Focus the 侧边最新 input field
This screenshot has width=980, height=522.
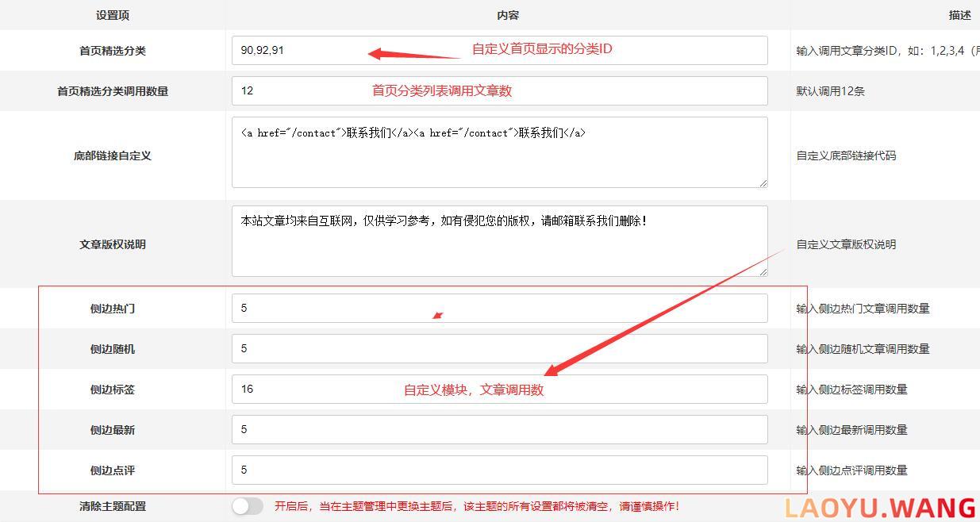click(x=500, y=429)
